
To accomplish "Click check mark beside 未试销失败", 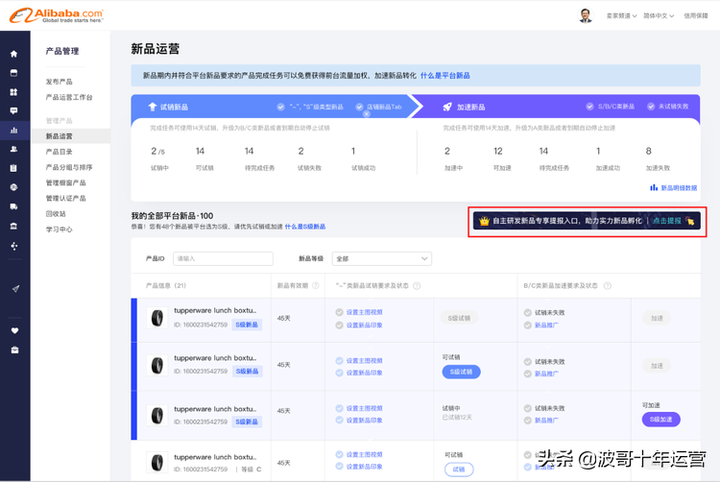I will point(651,106).
